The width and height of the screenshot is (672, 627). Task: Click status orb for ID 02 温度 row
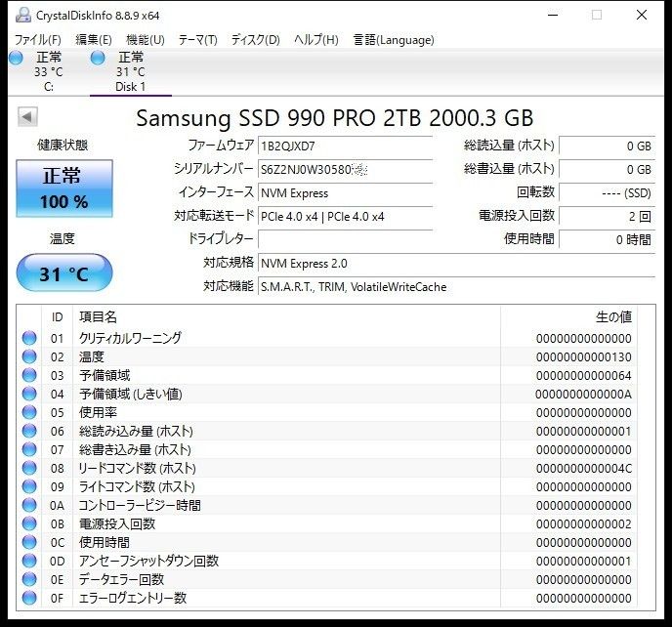tap(29, 356)
